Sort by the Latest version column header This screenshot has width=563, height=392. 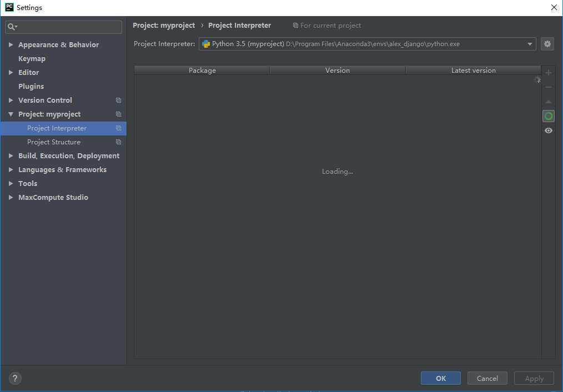click(473, 71)
